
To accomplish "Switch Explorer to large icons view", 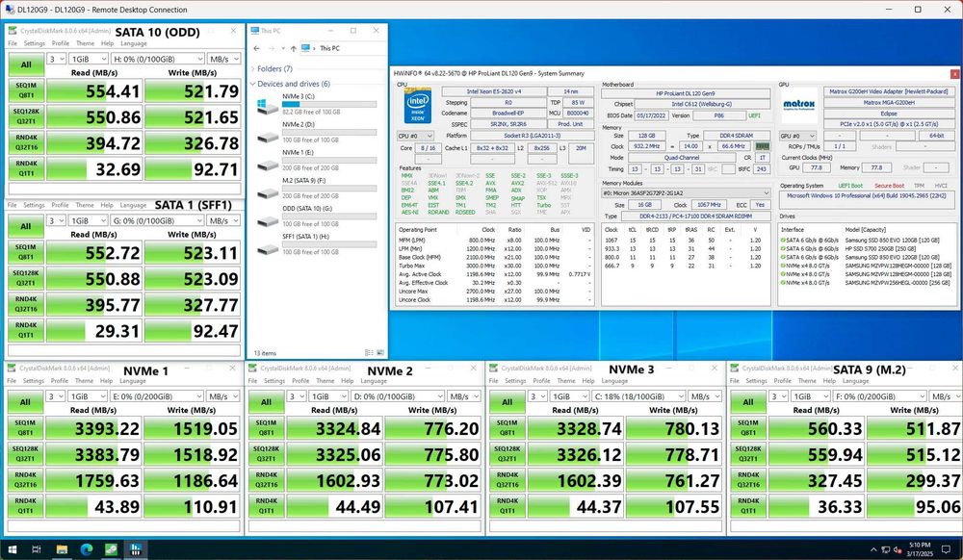I will click(x=380, y=353).
